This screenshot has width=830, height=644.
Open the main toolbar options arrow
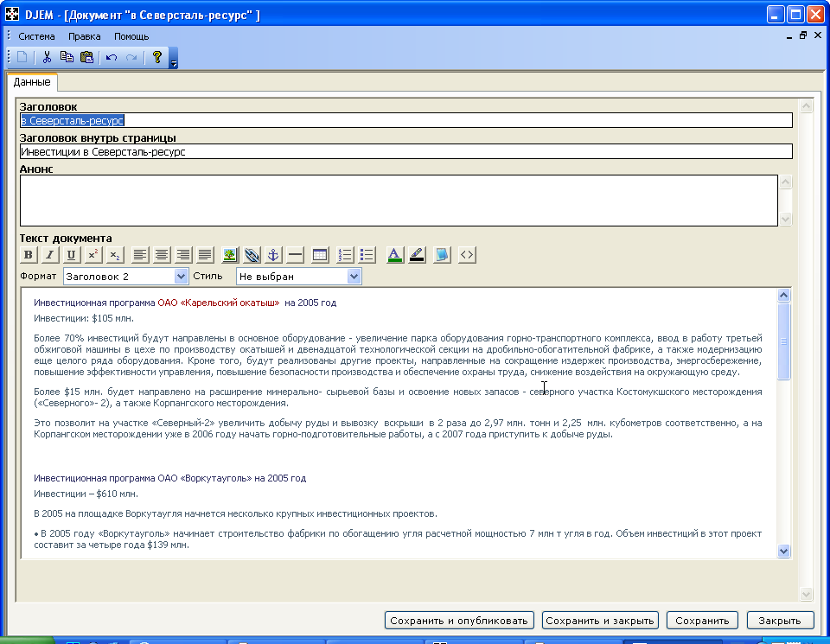pos(173,58)
